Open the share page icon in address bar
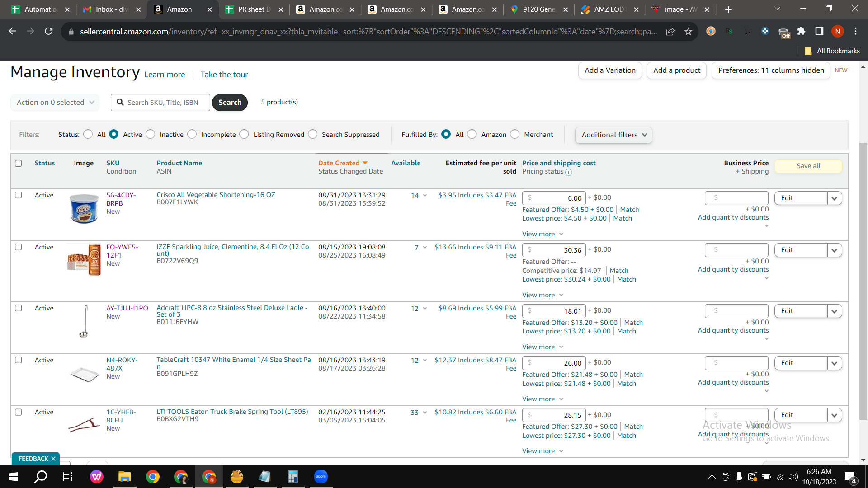This screenshot has height=488, width=868. click(x=670, y=31)
